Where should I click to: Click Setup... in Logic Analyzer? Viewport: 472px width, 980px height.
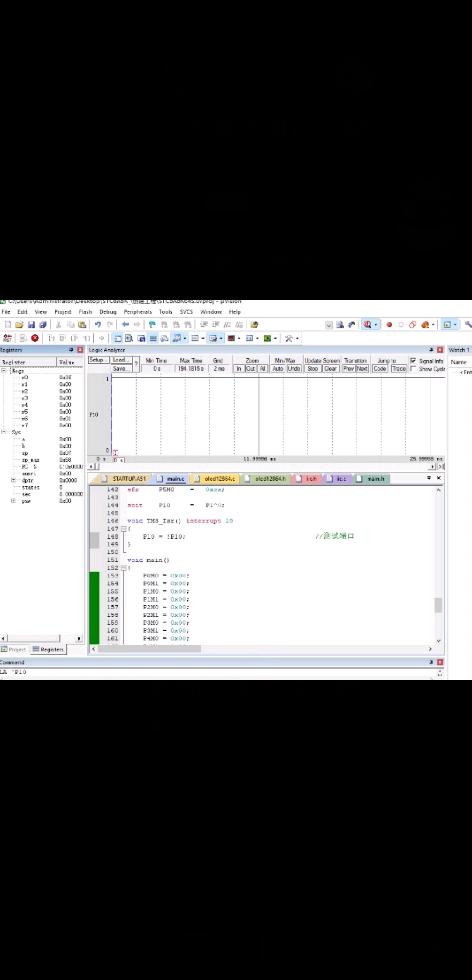pos(98,360)
